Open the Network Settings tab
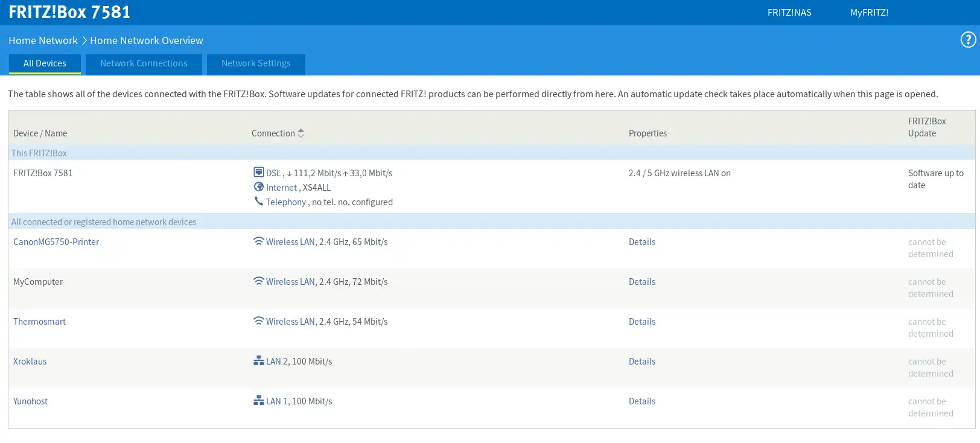This screenshot has width=980, height=443. 256,63
